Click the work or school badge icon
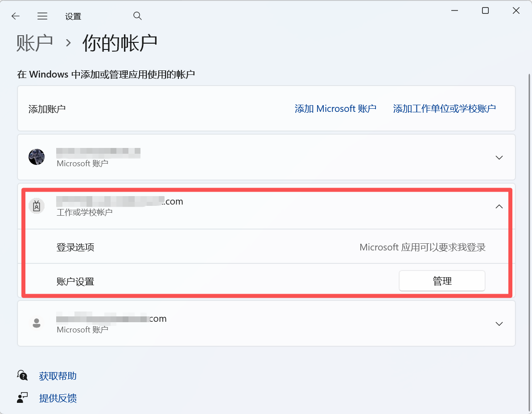 [37, 206]
